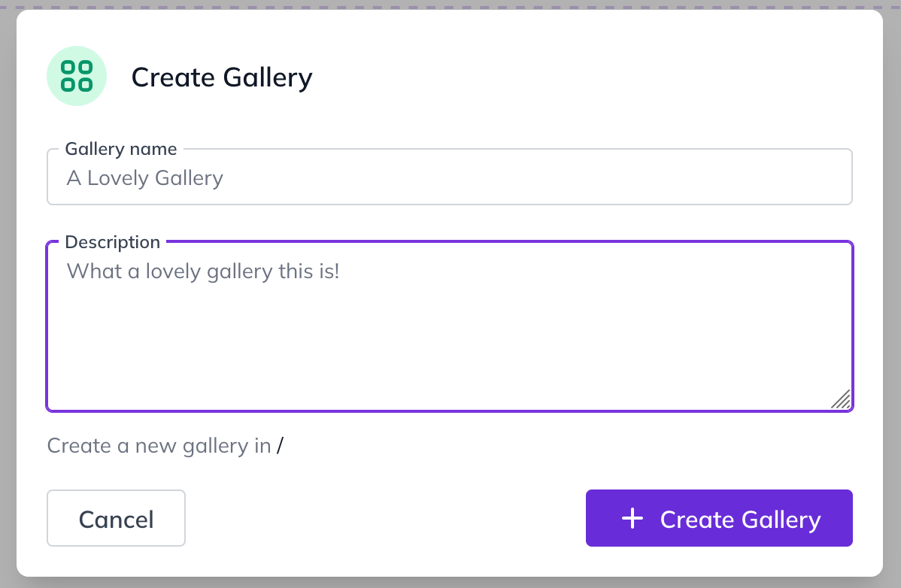Click the dashed purple border above the dialog
The height and width of the screenshot is (588, 901).
[450, 7]
